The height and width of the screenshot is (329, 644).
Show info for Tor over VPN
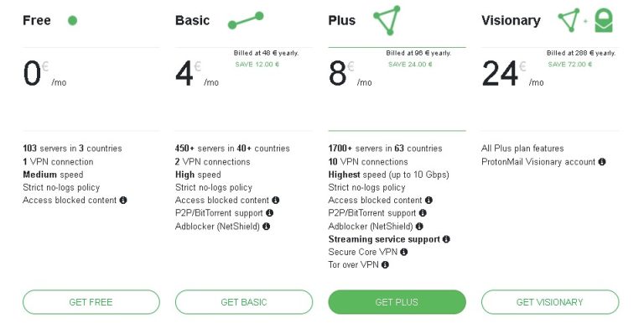click(x=385, y=265)
